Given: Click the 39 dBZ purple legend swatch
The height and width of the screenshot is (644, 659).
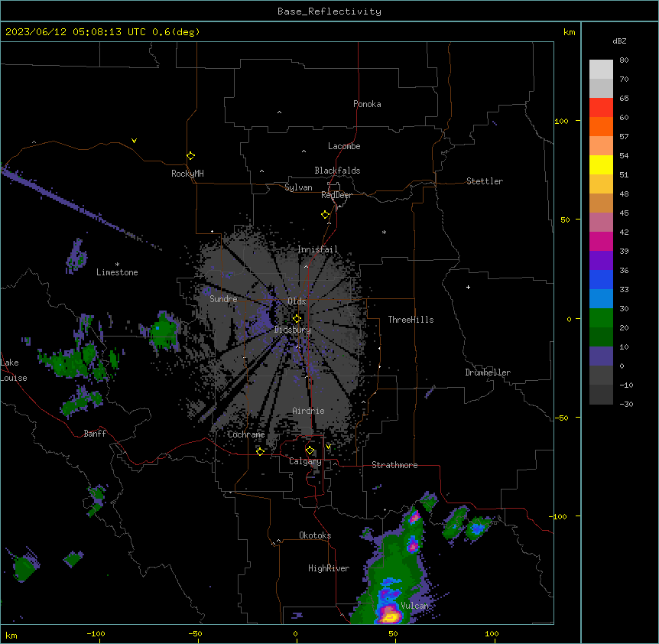Looking at the screenshot, I should [x=601, y=260].
